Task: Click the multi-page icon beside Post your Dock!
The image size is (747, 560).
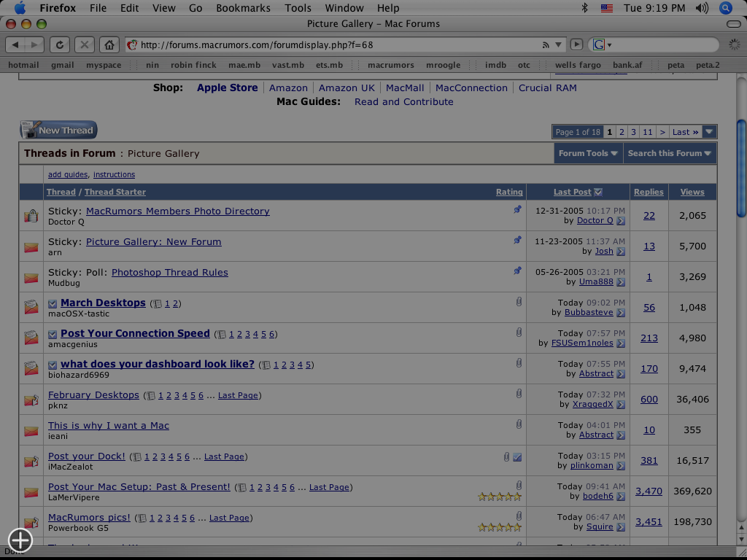Action: point(137,457)
